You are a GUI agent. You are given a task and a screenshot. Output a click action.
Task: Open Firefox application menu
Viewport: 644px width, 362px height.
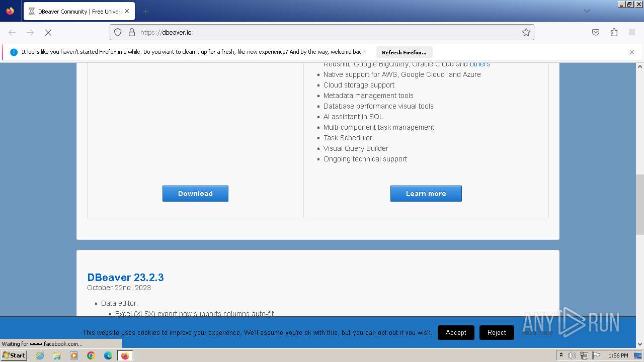click(x=632, y=32)
